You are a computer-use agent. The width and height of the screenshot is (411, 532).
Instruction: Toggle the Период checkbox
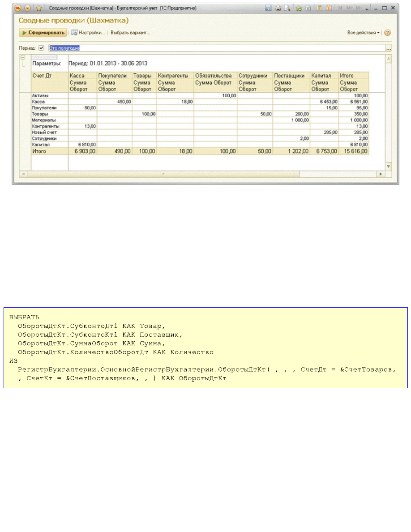pos(42,47)
